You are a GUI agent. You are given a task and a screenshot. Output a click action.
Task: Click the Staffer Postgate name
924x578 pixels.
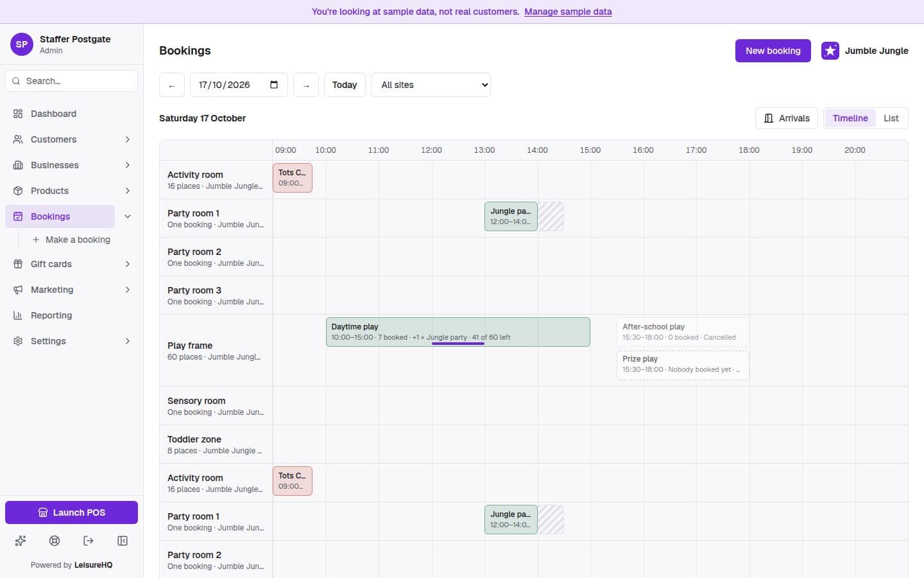pos(75,39)
